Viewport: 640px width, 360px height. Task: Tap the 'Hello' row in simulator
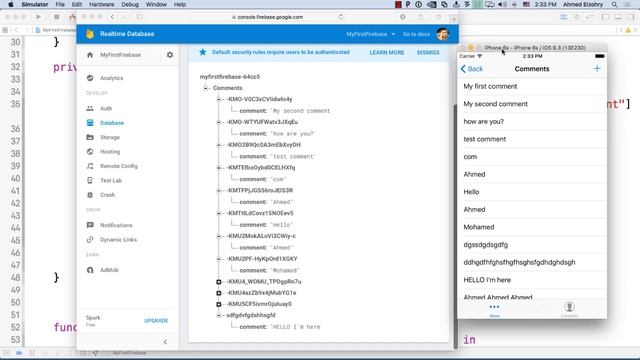(532, 192)
